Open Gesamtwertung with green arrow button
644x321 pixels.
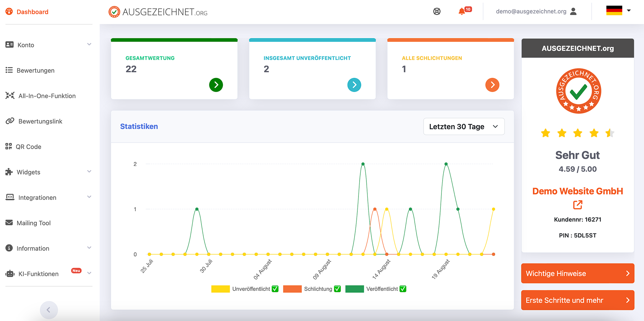(x=216, y=85)
